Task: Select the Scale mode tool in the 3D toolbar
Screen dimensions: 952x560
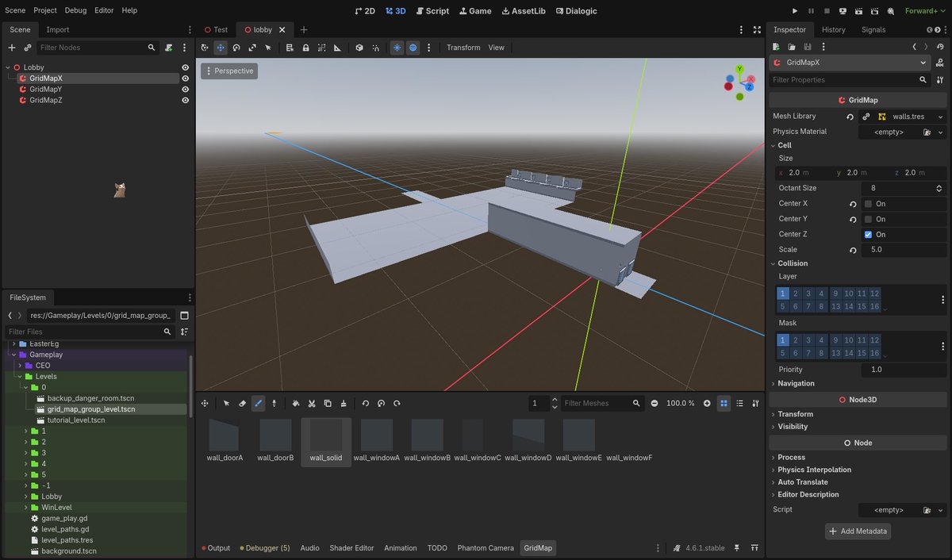Action: pos(252,48)
